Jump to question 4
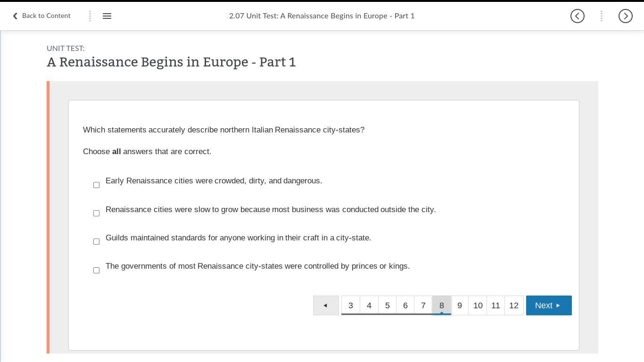 (369, 305)
